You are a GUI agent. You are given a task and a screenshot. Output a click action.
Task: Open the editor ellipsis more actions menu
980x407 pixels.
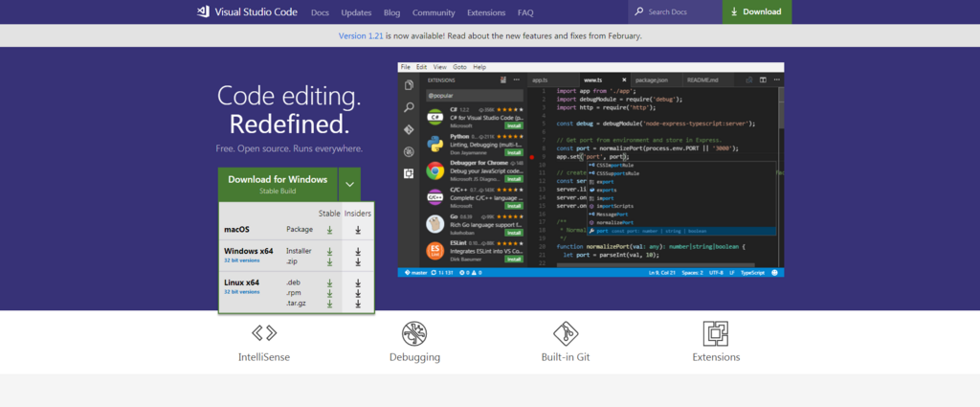pos(775,80)
